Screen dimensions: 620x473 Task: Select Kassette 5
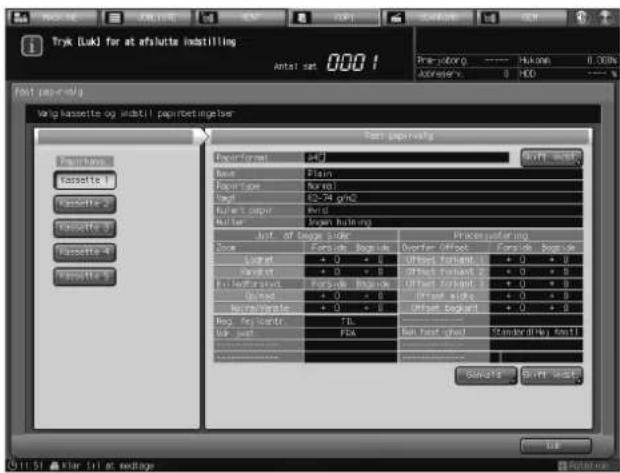coord(85,276)
